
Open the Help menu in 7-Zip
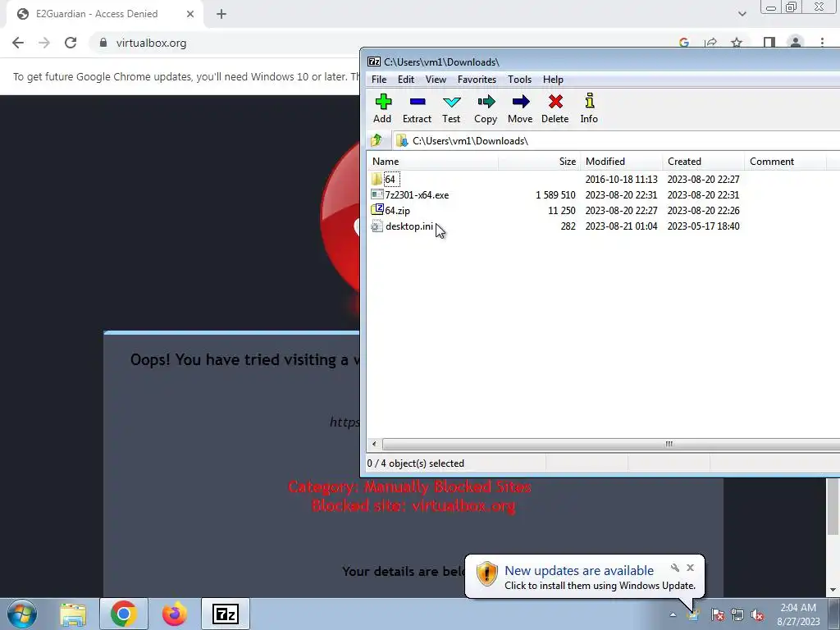(x=553, y=80)
